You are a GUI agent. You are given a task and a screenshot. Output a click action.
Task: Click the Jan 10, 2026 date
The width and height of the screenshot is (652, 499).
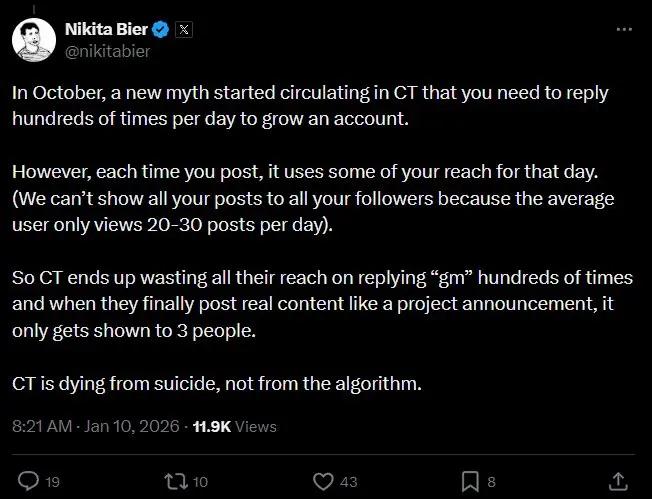131,426
